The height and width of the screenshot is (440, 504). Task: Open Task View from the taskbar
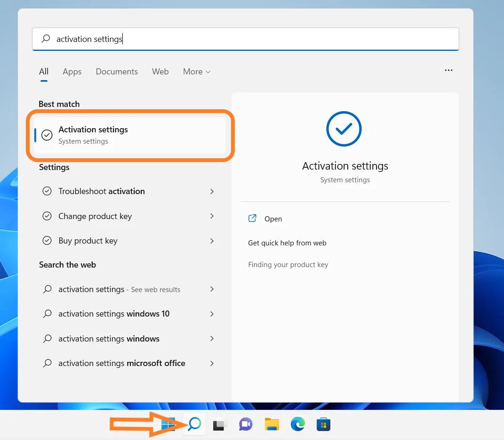tap(219, 424)
